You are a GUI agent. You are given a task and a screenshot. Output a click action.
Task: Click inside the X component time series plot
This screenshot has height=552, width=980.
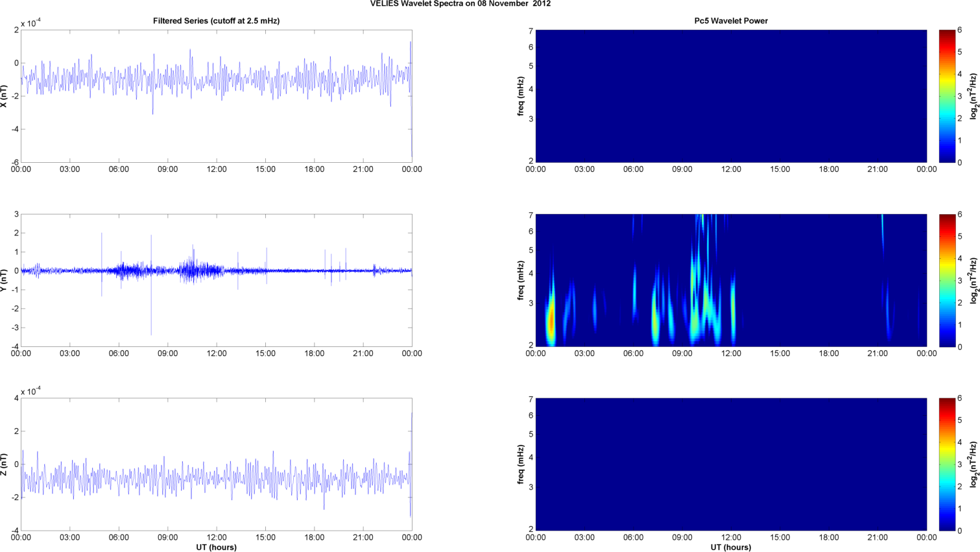click(216, 96)
